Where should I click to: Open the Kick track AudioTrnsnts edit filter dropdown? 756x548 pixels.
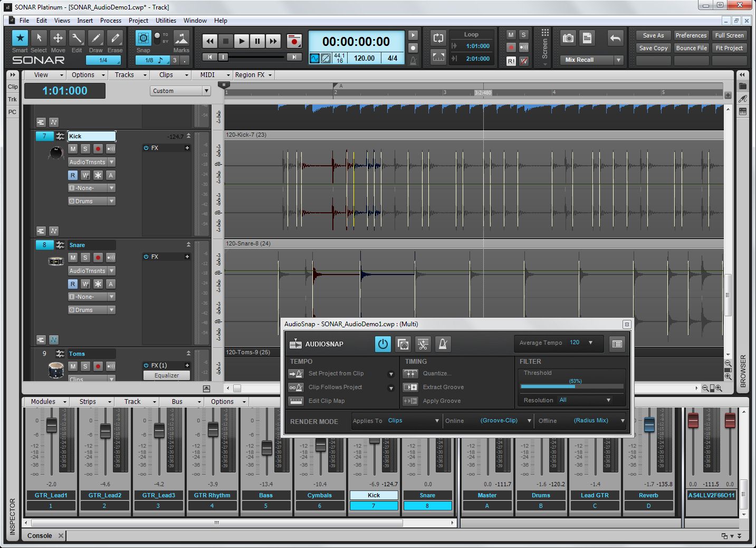(92, 162)
